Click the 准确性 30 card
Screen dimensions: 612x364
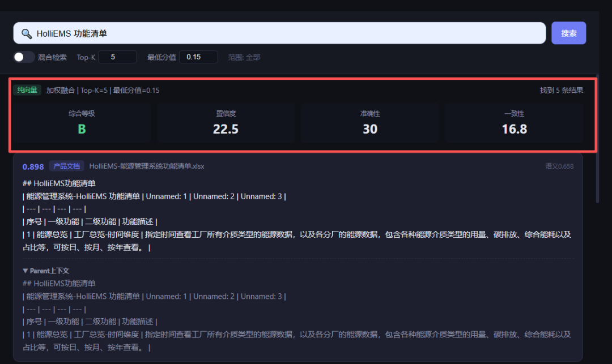(369, 123)
